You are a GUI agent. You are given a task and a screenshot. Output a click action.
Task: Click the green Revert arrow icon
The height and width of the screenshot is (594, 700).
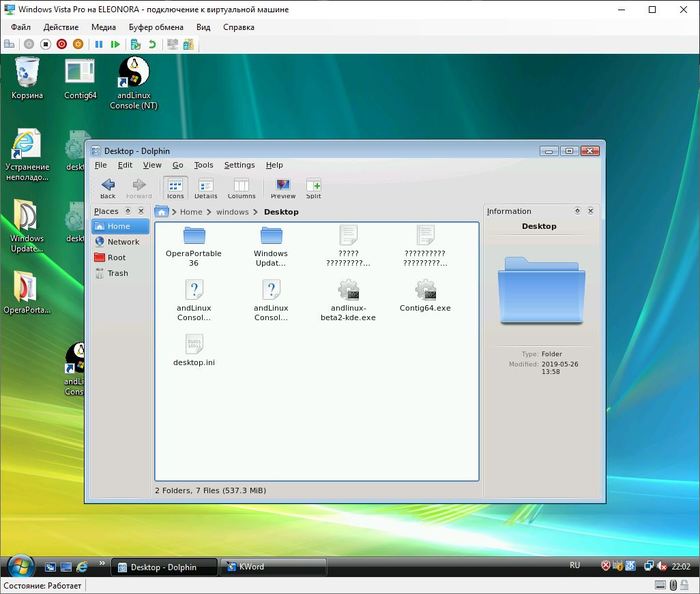pyautogui.click(x=152, y=44)
